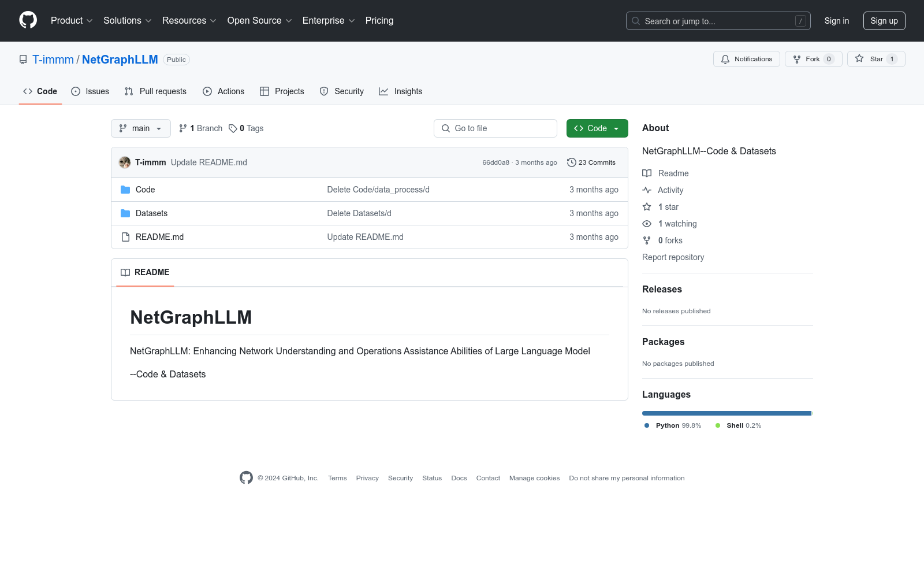Click the Privacy footer link

point(367,478)
